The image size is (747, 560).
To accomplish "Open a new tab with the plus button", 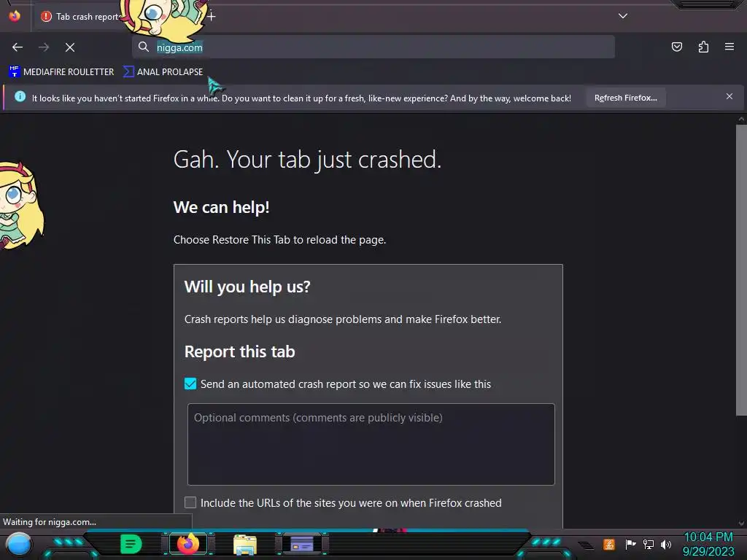I will pos(211,17).
